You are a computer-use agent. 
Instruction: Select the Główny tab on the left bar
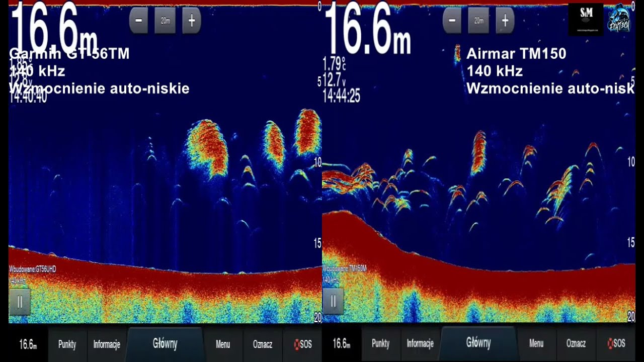165,344
